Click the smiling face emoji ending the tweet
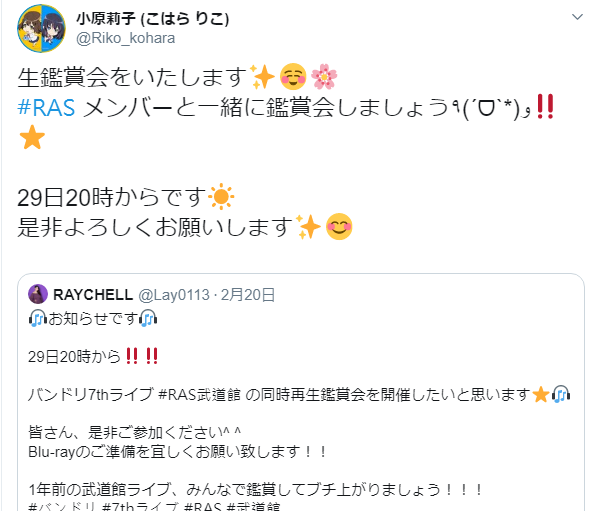 click(x=339, y=227)
